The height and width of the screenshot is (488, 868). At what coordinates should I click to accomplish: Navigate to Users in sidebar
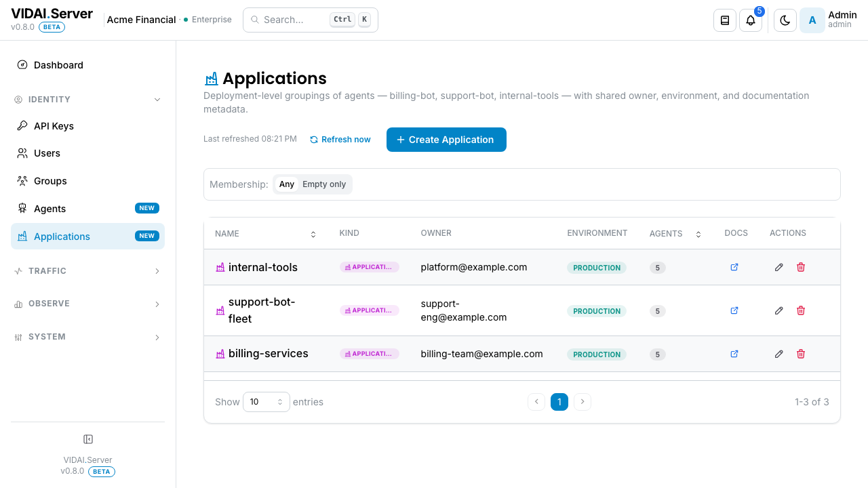88,153
